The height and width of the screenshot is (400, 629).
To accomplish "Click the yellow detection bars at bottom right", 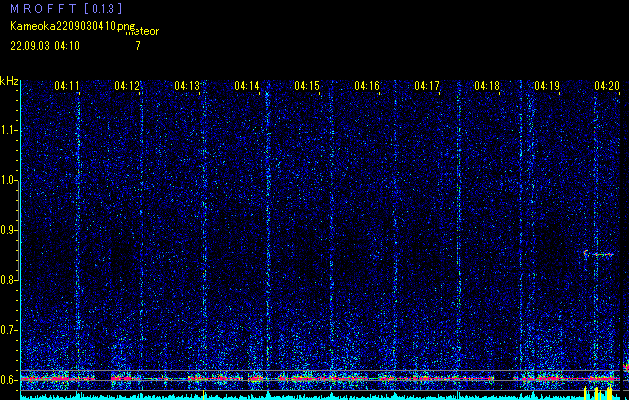I will (x=598, y=392).
